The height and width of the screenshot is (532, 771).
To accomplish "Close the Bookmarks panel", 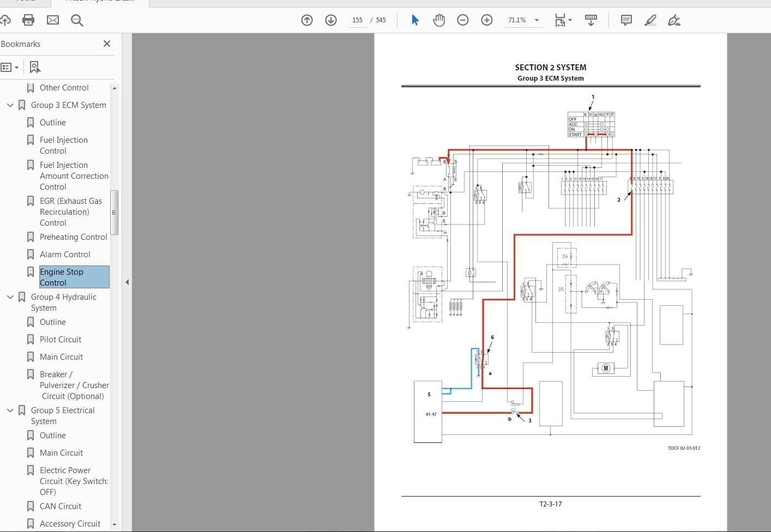I will 107,44.
